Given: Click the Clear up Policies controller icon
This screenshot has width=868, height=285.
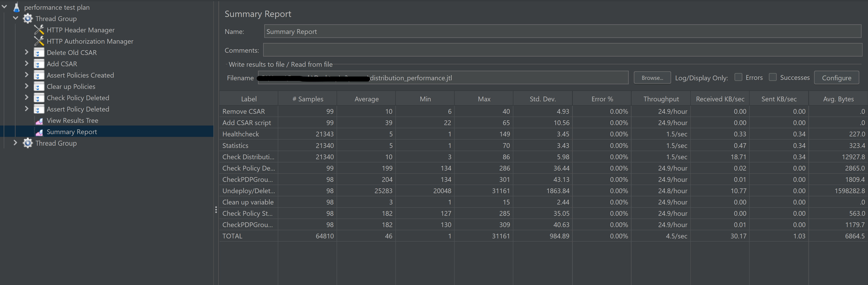Looking at the screenshot, I should click(39, 86).
